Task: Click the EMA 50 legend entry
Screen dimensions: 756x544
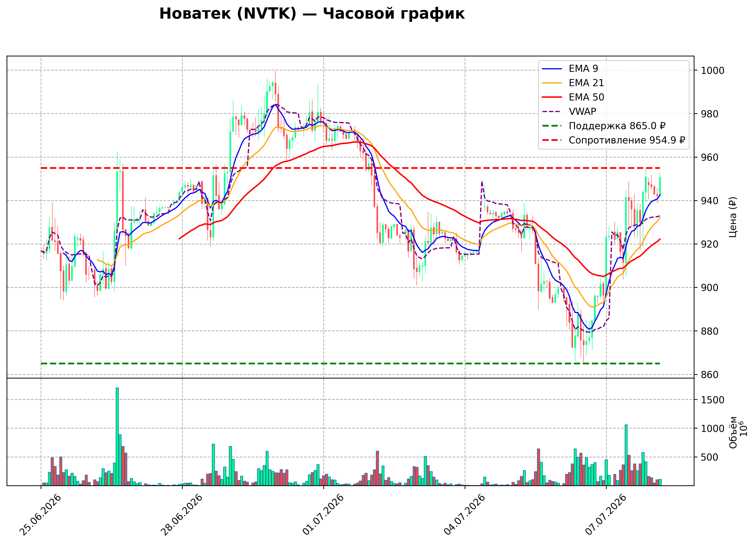Action: (x=573, y=97)
